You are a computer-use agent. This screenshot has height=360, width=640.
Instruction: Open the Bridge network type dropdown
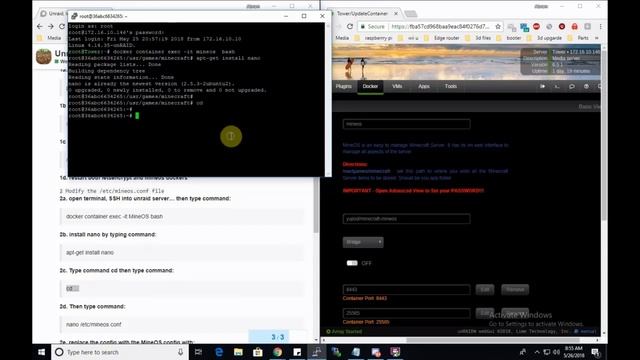[x=363, y=242]
